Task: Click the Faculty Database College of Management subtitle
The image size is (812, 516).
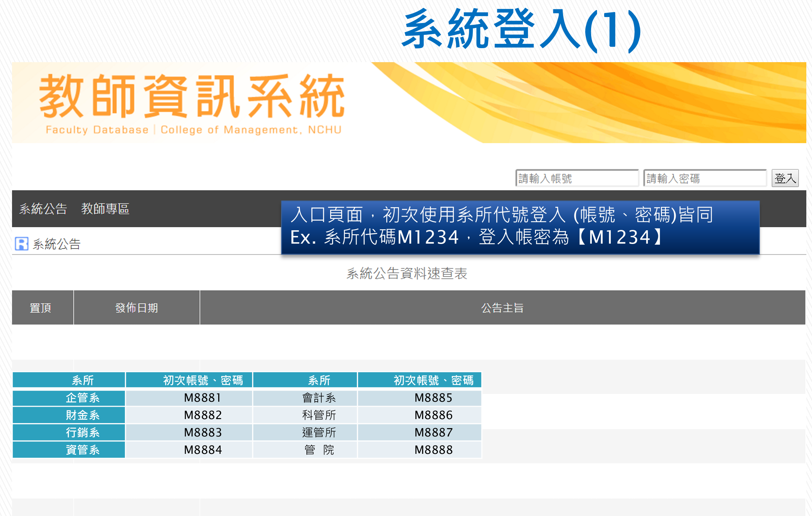Action: 194,130
